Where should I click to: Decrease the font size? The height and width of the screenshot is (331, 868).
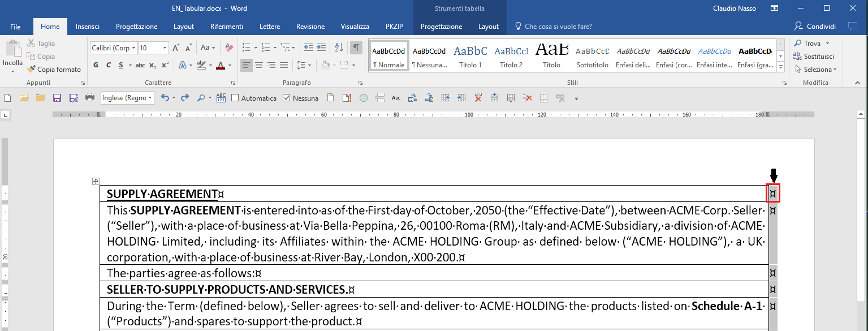pyautogui.click(x=188, y=48)
